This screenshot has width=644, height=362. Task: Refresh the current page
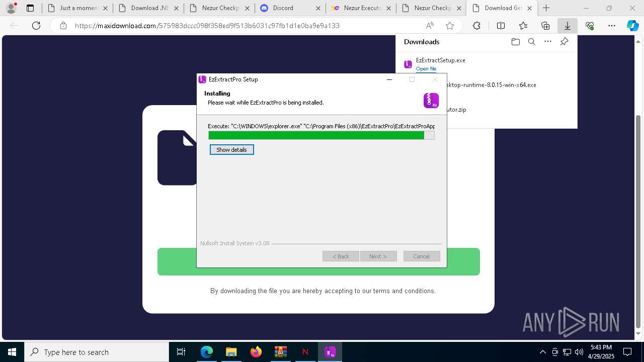(36, 26)
